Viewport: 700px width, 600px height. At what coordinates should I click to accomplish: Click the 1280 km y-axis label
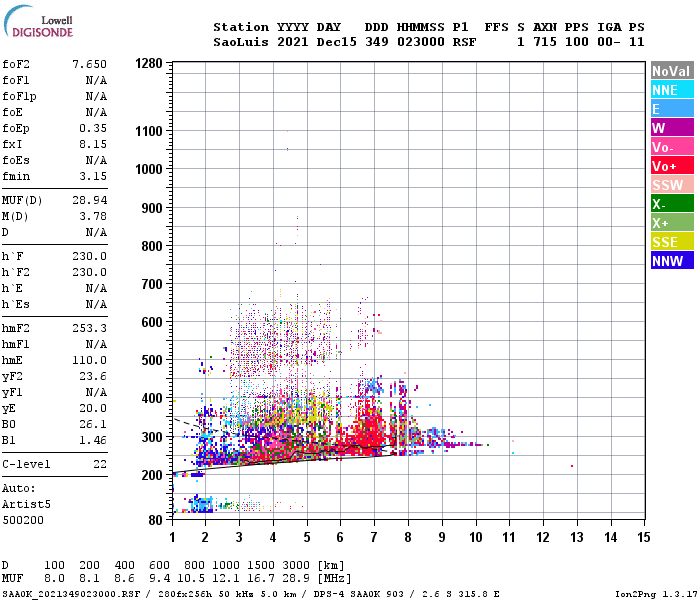(x=149, y=63)
